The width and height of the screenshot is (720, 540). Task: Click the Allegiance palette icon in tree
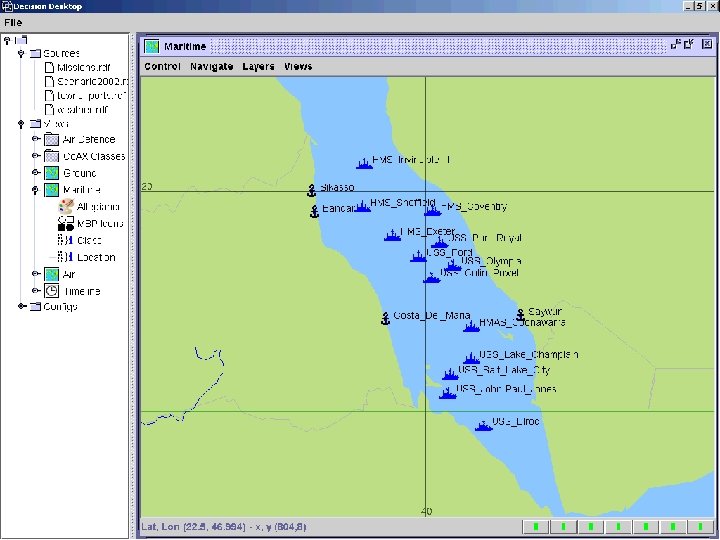coord(66,207)
